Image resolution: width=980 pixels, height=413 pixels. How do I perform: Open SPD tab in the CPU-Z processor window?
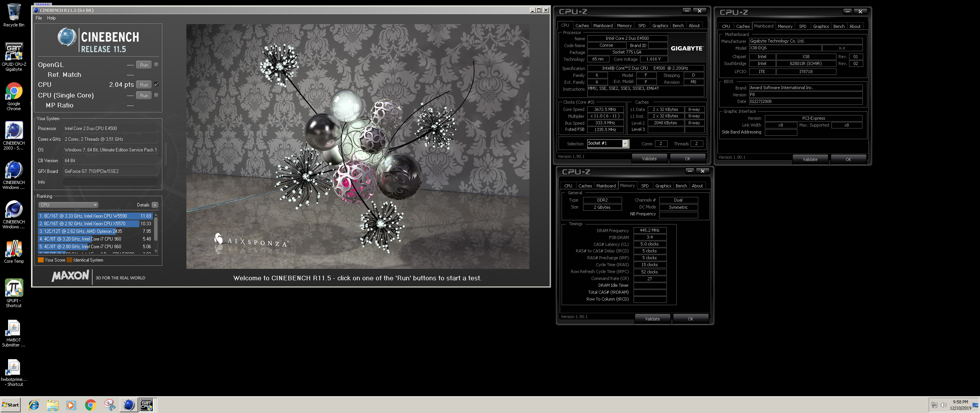tap(642, 26)
